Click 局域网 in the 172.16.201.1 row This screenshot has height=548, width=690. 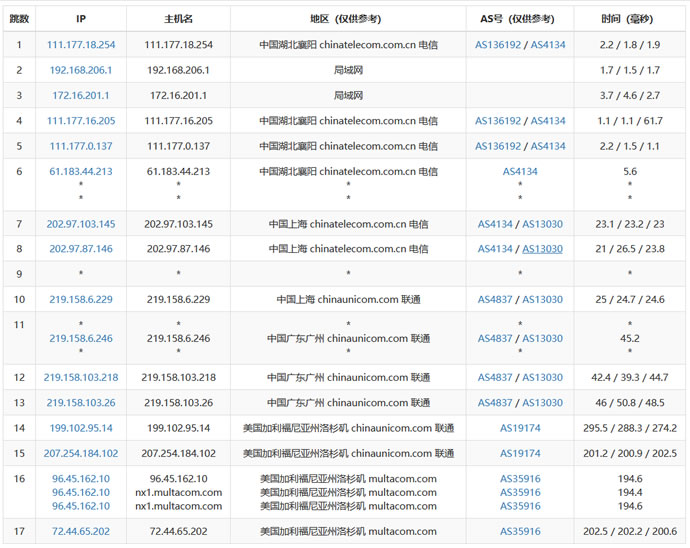[x=348, y=96]
